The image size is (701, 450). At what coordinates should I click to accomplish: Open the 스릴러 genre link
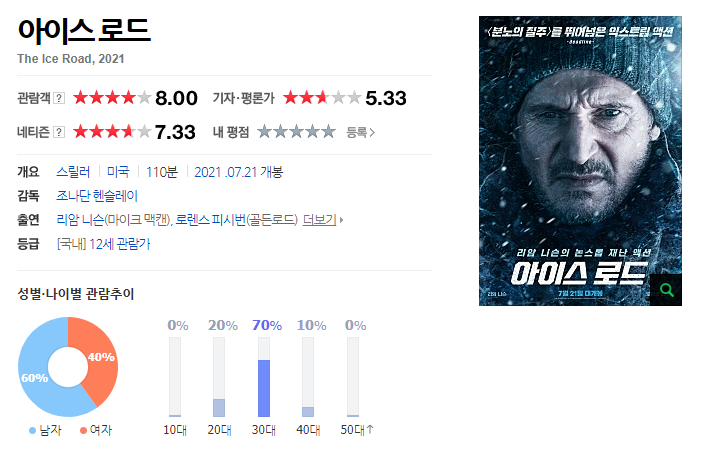[73, 172]
